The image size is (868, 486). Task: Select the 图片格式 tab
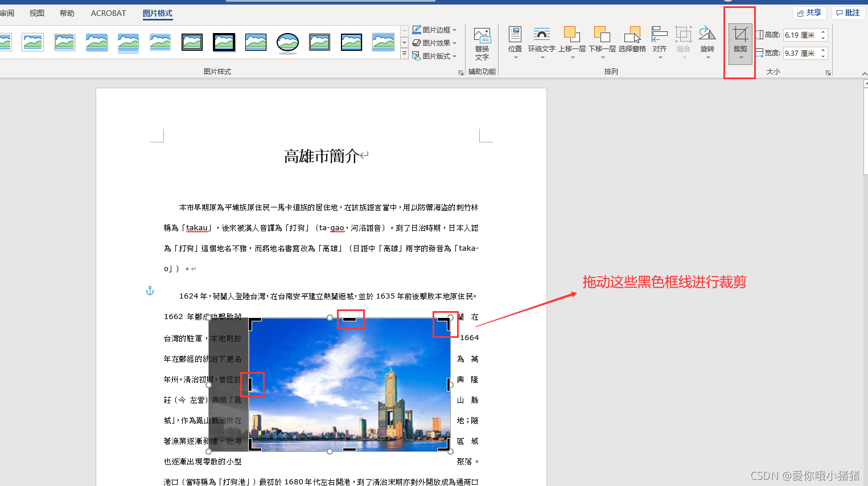pos(158,13)
